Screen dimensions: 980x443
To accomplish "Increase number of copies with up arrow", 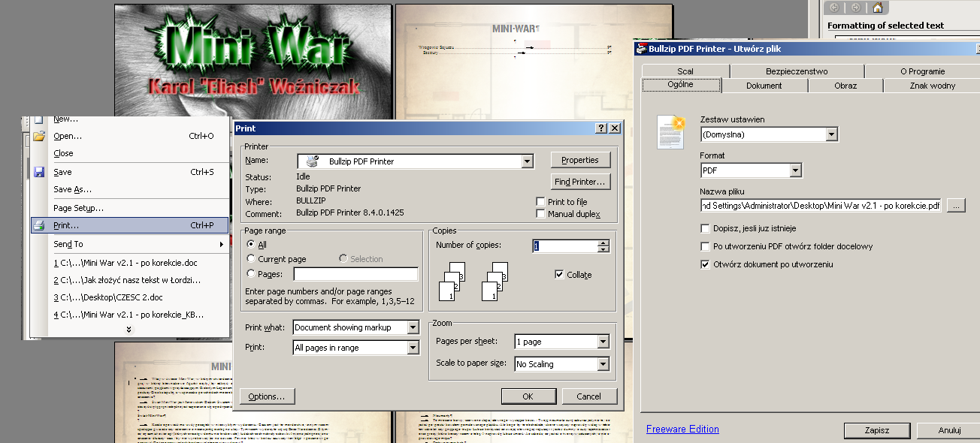I will tap(603, 243).
